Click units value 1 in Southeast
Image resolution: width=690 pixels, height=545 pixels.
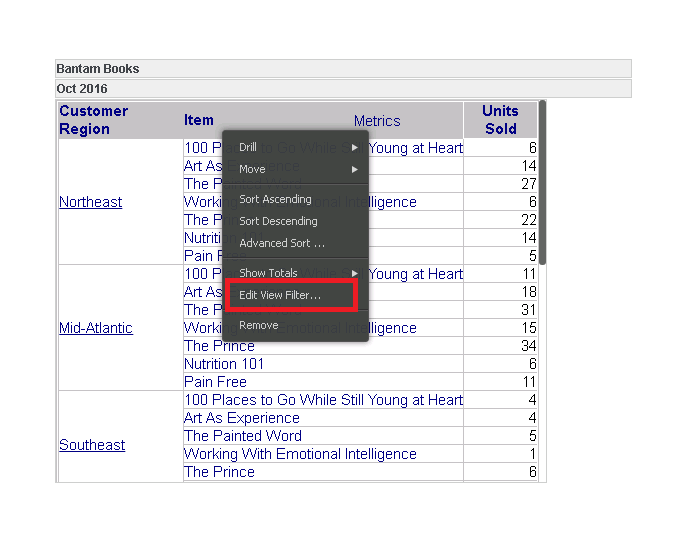pyautogui.click(x=532, y=454)
